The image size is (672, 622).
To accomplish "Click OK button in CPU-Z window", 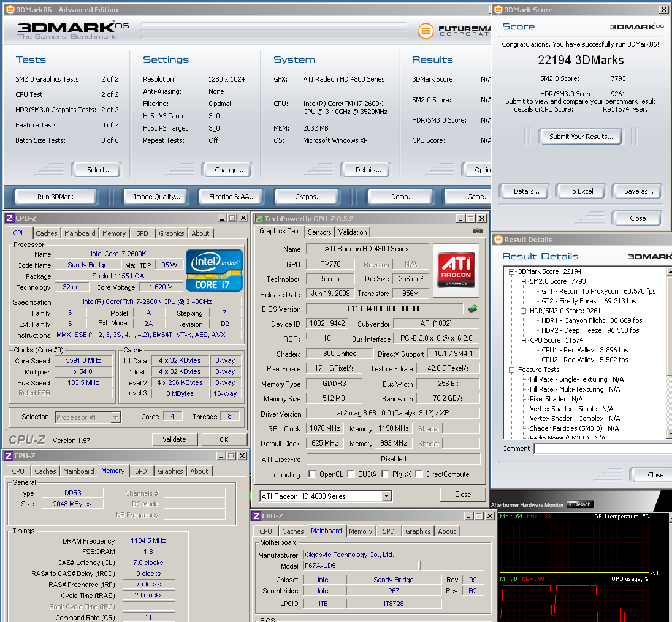I will [224, 439].
